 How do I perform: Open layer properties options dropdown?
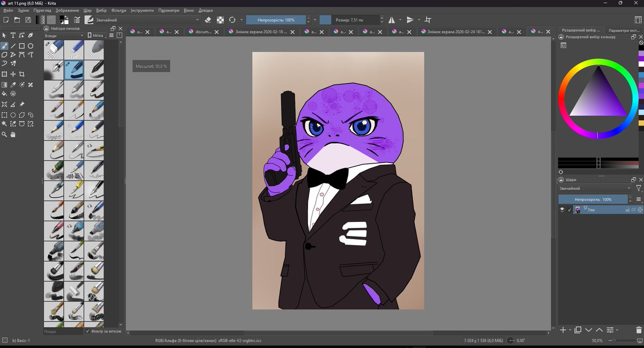pyautogui.click(x=617, y=330)
